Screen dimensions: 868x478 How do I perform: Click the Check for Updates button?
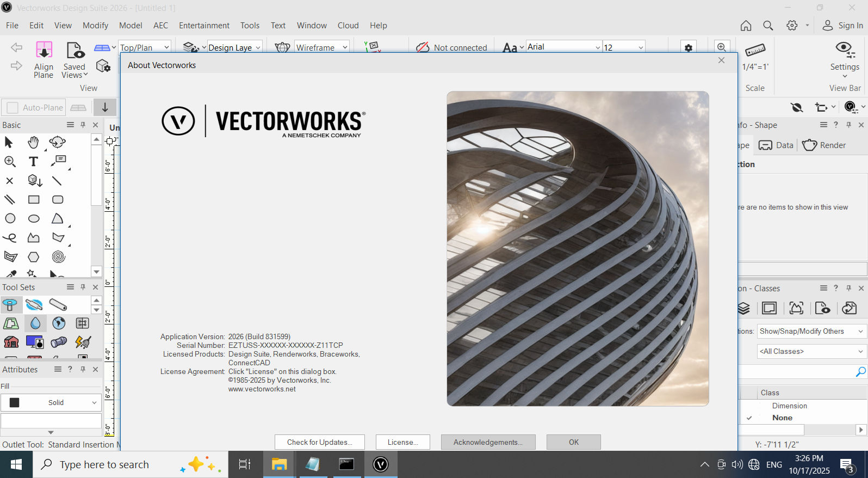(320, 442)
